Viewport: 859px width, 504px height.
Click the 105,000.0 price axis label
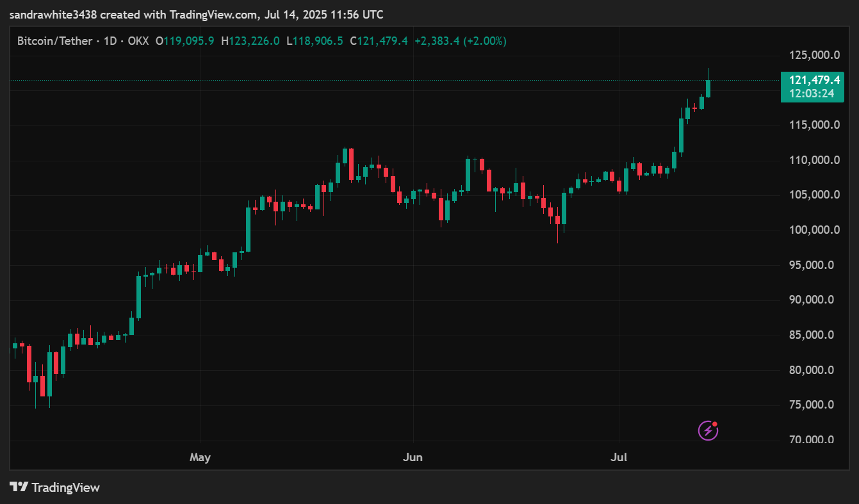814,195
